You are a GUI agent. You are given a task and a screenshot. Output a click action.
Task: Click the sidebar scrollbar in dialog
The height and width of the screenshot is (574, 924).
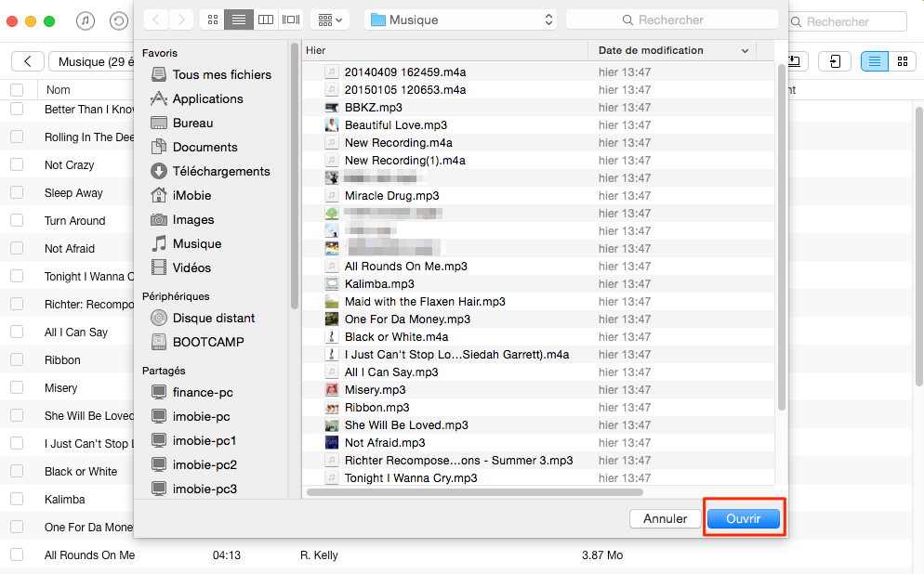[x=295, y=176]
